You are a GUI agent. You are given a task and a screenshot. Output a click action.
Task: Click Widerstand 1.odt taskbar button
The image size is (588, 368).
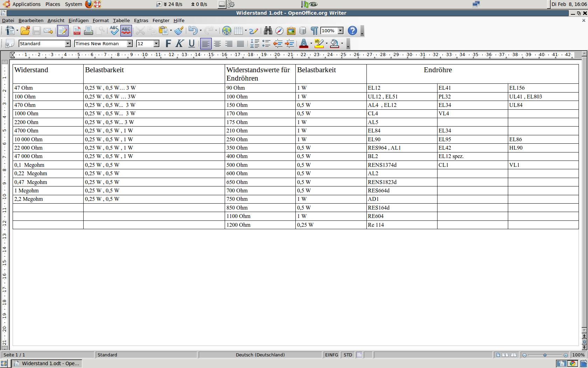(x=47, y=363)
